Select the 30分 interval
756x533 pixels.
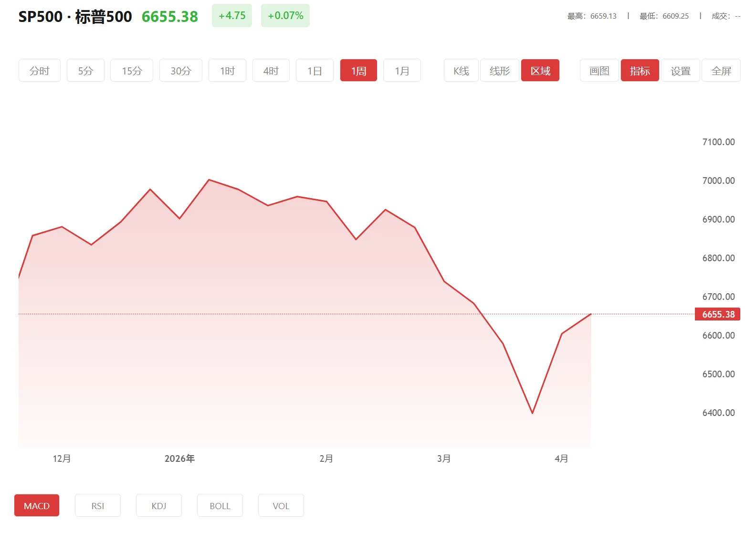tap(181, 71)
